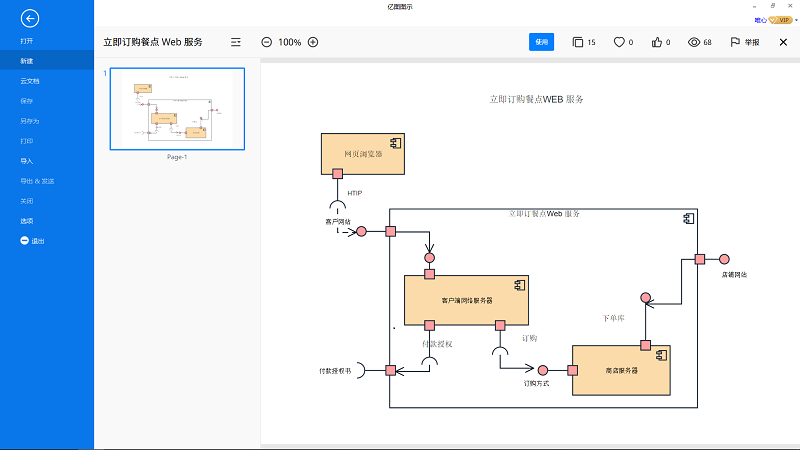Click the 订购 label in the diagram
The width and height of the screenshot is (800, 450).
pos(530,338)
